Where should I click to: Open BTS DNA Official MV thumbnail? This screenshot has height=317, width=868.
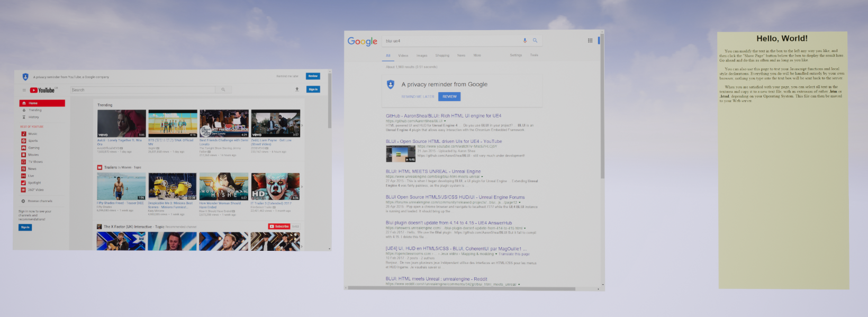coord(173,124)
